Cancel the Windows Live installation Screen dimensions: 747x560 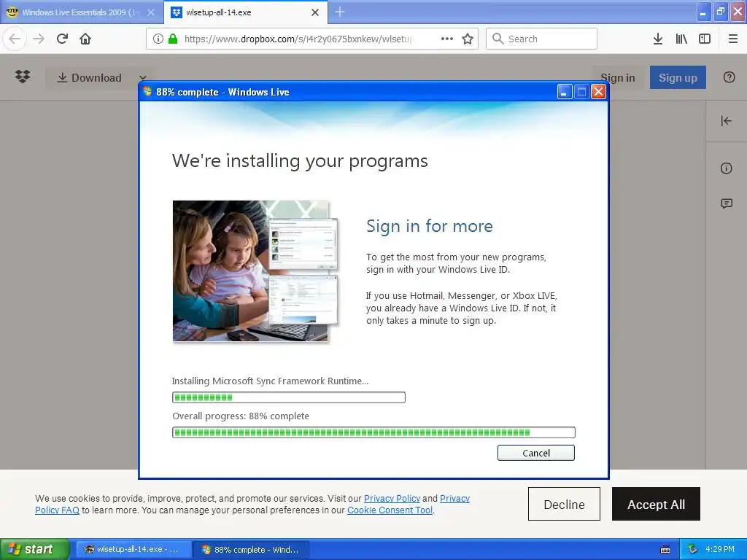click(x=536, y=453)
